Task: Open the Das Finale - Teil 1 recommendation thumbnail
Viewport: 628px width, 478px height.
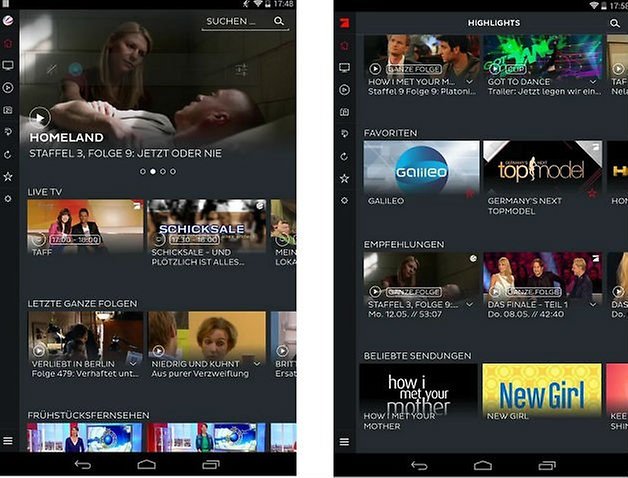Action: pos(543,278)
